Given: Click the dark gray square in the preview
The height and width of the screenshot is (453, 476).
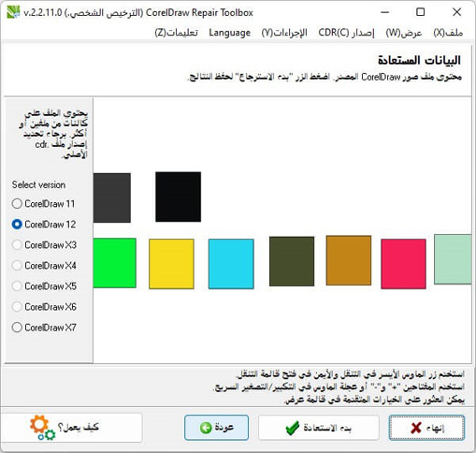Looking at the screenshot, I should click(112, 197).
